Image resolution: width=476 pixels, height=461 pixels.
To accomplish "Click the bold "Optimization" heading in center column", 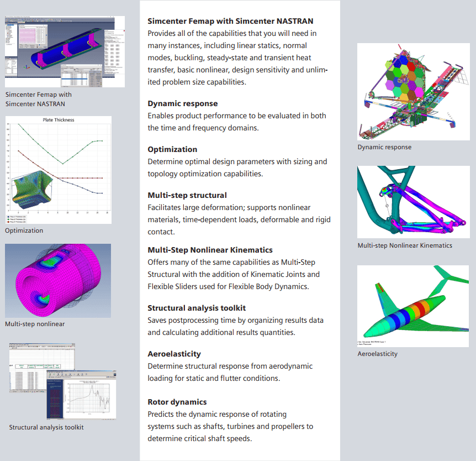I will coord(172,149).
